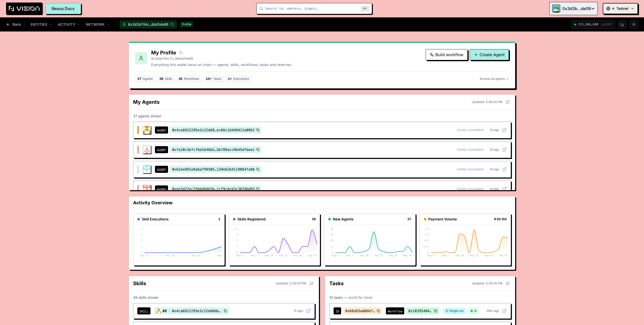Refresh the My Agents list
This screenshot has height=325, width=644.
pos(508,102)
